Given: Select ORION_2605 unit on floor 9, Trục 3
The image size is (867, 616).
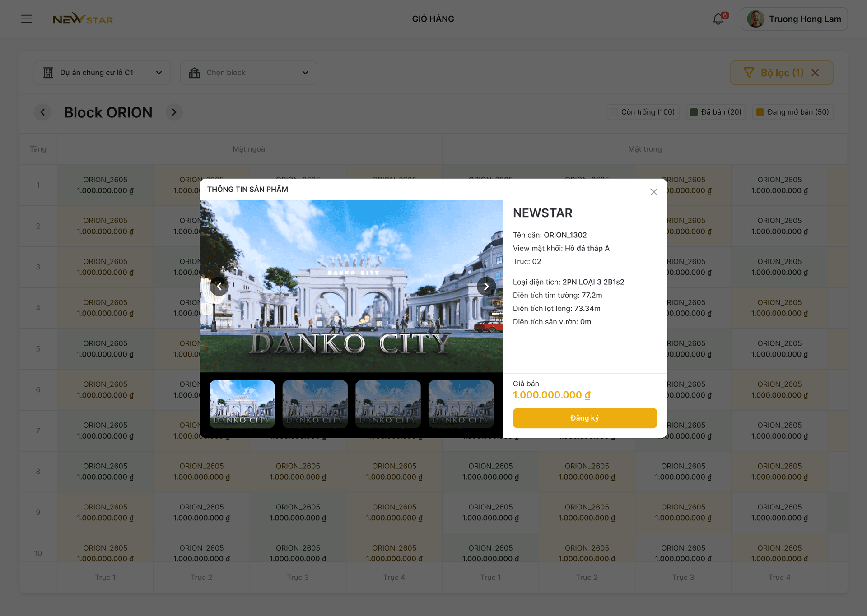Looking at the screenshot, I should pyautogui.click(x=298, y=512).
